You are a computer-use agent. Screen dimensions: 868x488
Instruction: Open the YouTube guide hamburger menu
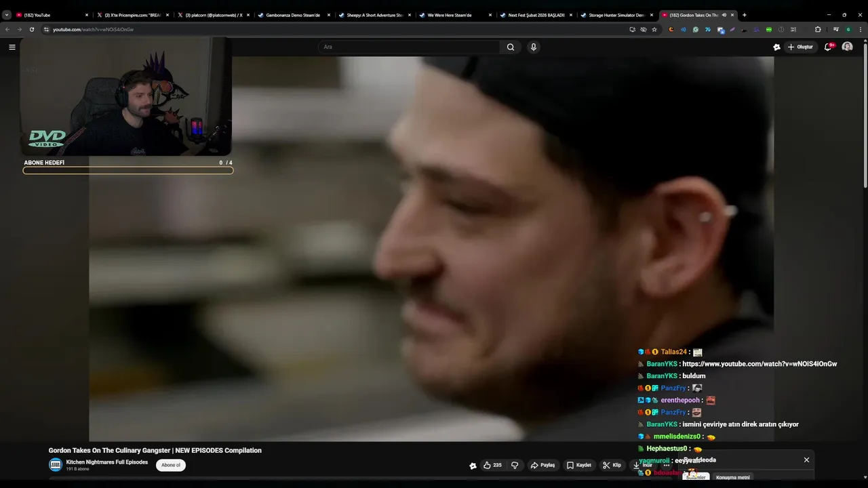[x=12, y=47]
